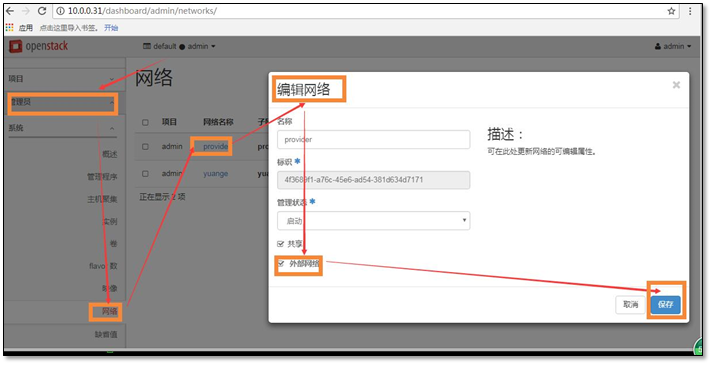Open the default admin project dropdown
This screenshot has height=365, width=712.
click(179, 46)
